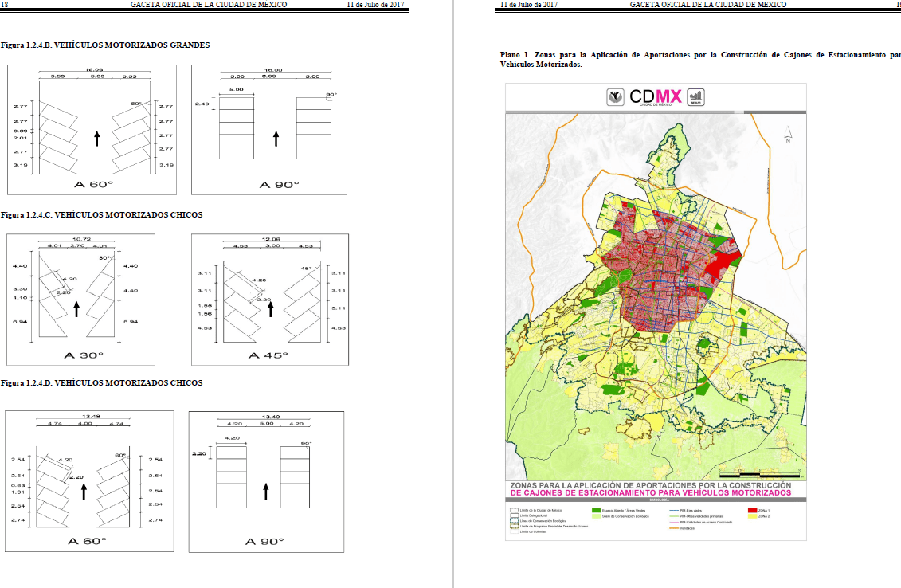Click the '0.83' dimension in the 60° chicos diagram
Image resolution: width=901 pixels, height=588 pixels.
[x=18, y=486]
